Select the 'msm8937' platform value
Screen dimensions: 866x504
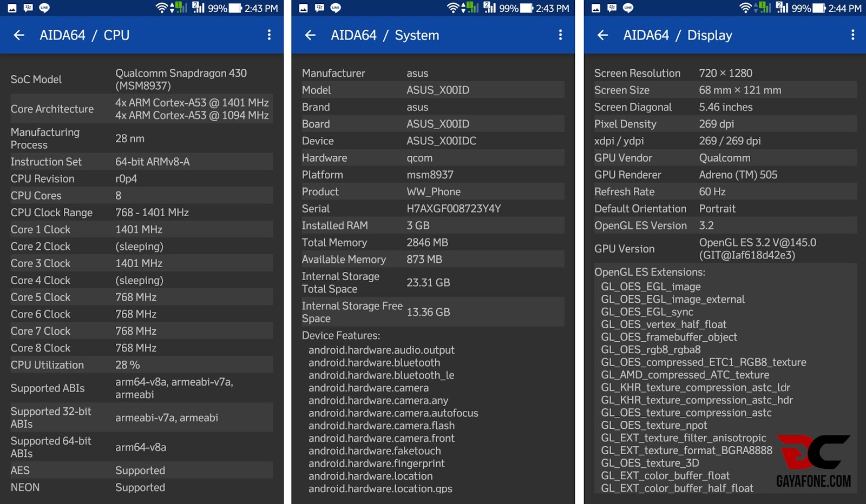tap(430, 175)
